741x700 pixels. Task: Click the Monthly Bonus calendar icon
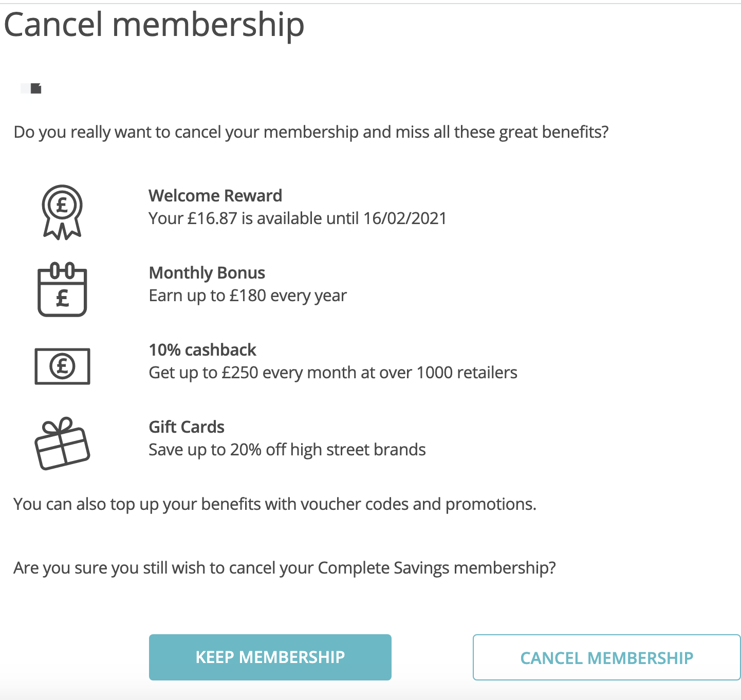point(62,290)
